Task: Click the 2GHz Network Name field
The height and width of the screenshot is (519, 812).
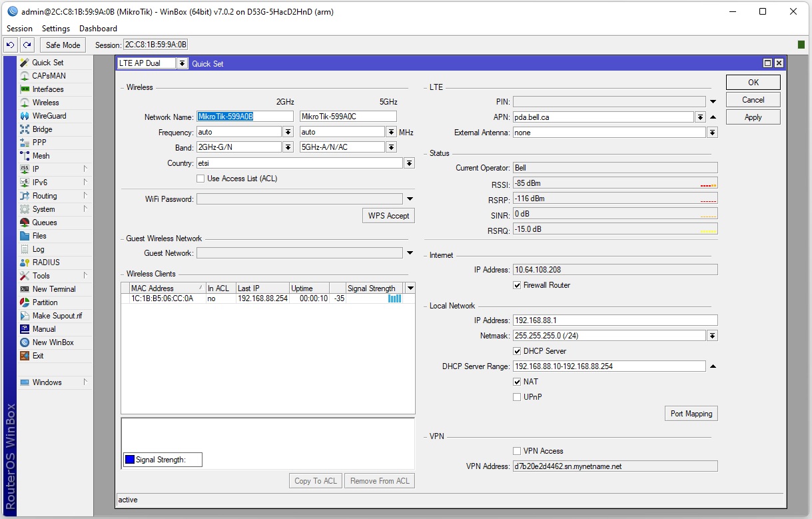Action: (x=244, y=117)
